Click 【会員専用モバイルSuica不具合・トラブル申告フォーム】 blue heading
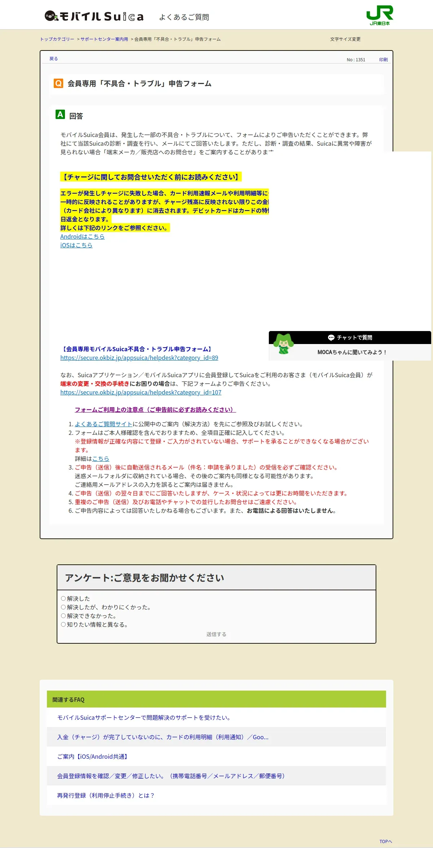This screenshot has height=868, width=433. (x=137, y=349)
